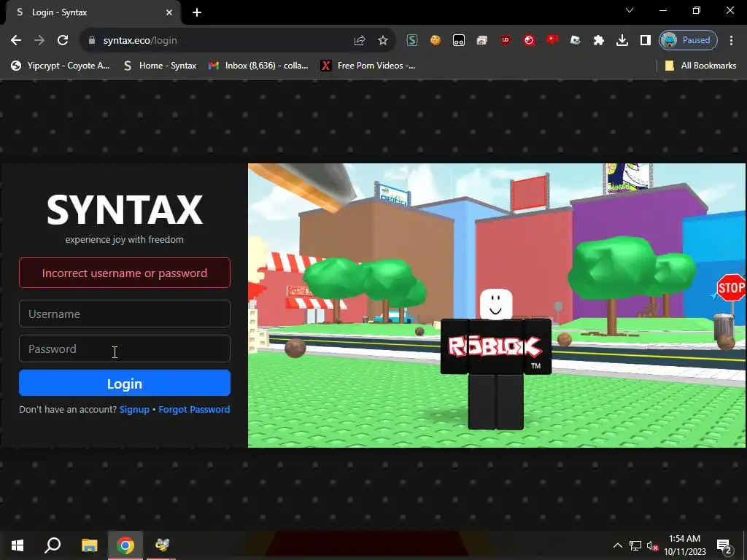Click the SYNTAX logo heading
The image size is (747, 560).
click(x=125, y=209)
